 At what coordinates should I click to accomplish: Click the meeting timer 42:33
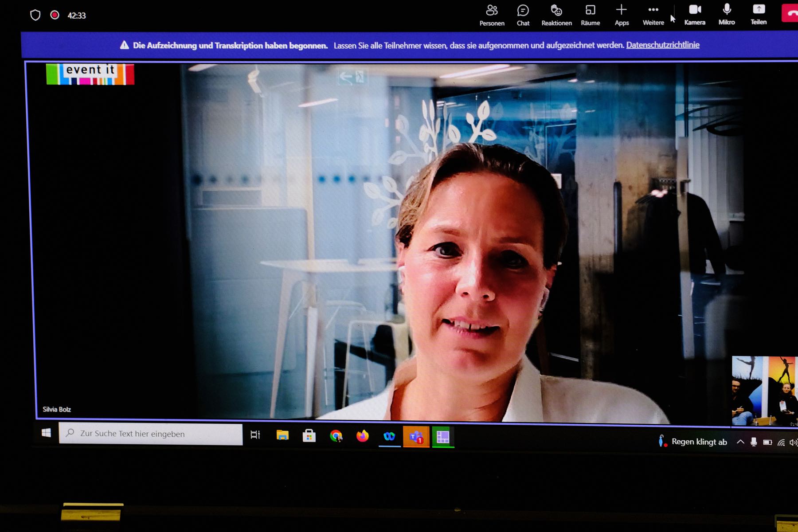pyautogui.click(x=76, y=16)
